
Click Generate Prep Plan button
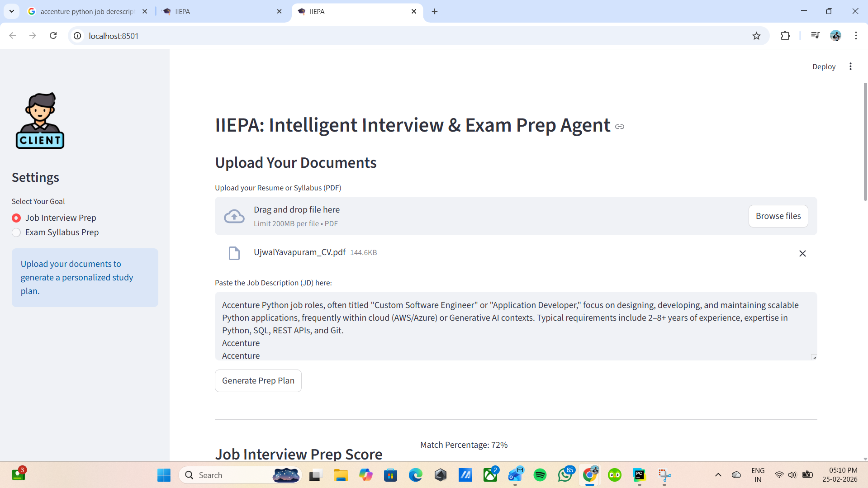[x=258, y=381]
